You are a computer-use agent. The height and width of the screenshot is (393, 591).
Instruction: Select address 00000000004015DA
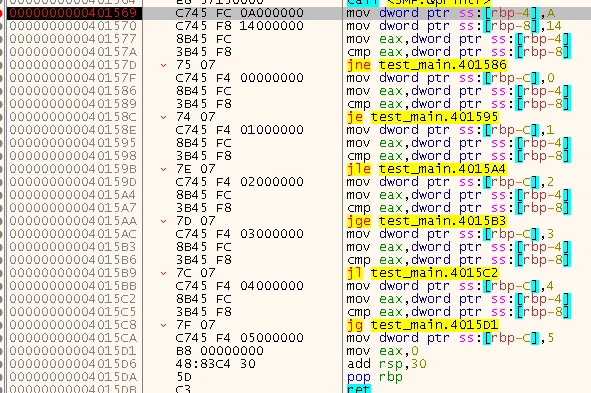pyautogui.click(x=73, y=377)
